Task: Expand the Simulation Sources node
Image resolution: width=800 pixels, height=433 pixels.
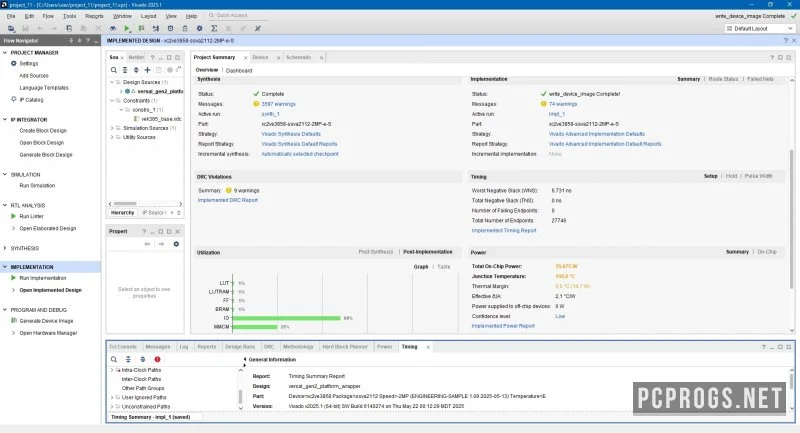Action: coord(112,128)
